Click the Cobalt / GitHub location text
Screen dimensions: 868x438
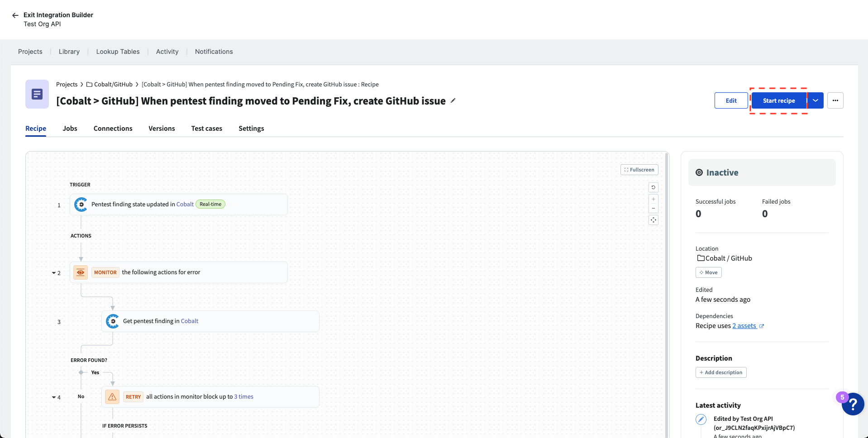(729, 258)
